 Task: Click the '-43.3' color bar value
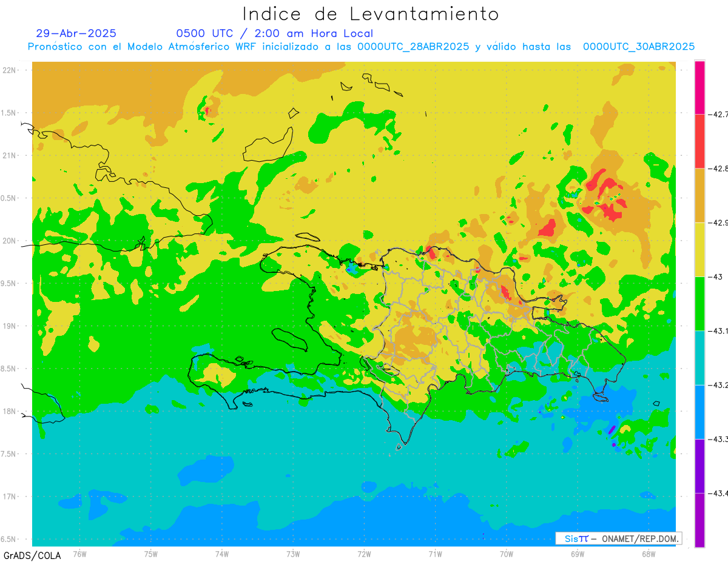(719, 439)
